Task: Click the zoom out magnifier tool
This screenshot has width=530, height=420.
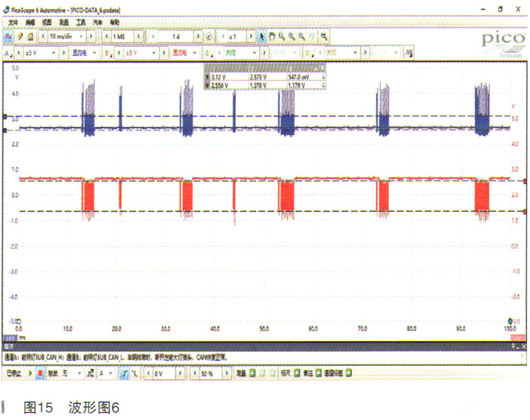Action: point(302,36)
